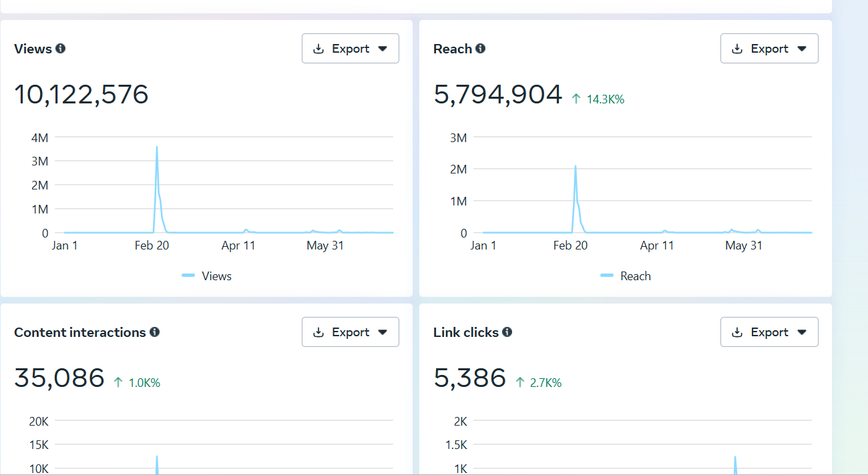Toggle the Reach legend entry
This screenshot has height=475, width=868.
tap(626, 276)
